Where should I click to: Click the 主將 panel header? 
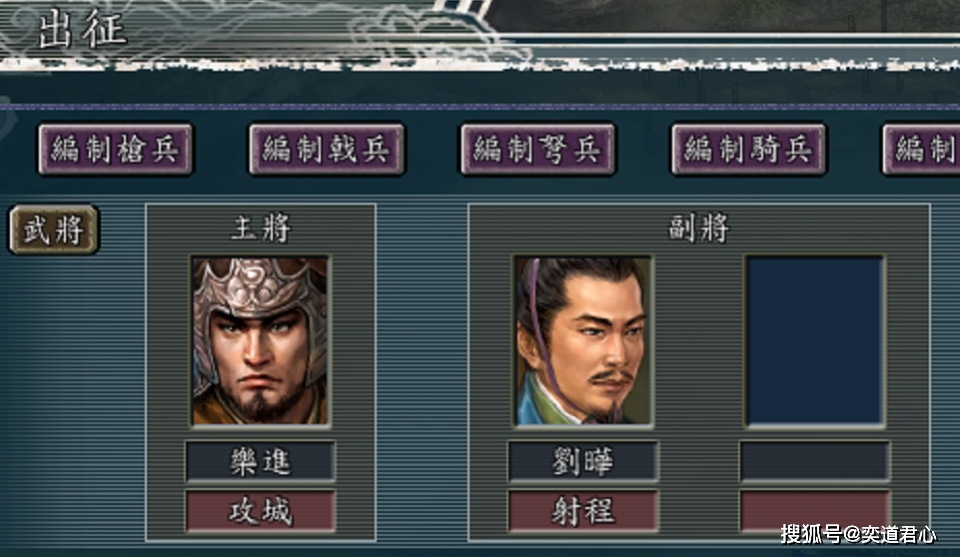pyautogui.click(x=261, y=228)
